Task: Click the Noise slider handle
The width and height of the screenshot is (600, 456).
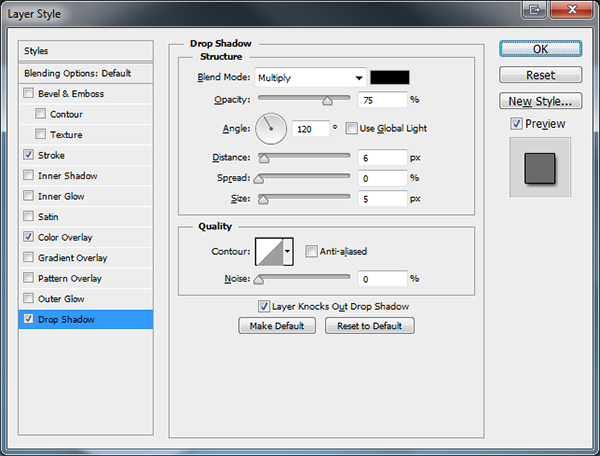Action: (259, 280)
